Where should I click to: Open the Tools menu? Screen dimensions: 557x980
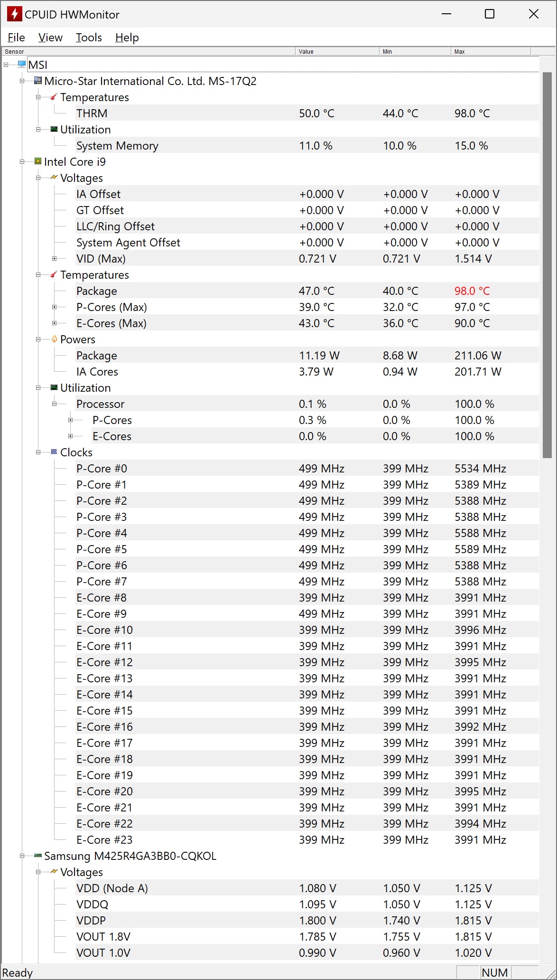(x=89, y=38)
